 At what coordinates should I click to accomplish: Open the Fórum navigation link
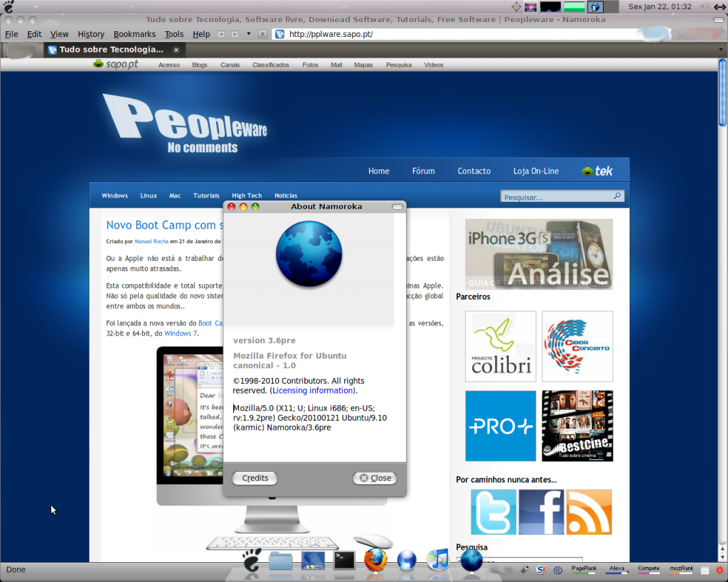coord(424,171)
